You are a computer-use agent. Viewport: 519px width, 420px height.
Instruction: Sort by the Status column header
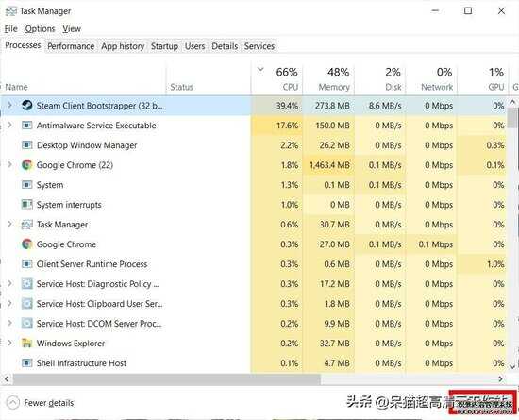pos(209,78)
